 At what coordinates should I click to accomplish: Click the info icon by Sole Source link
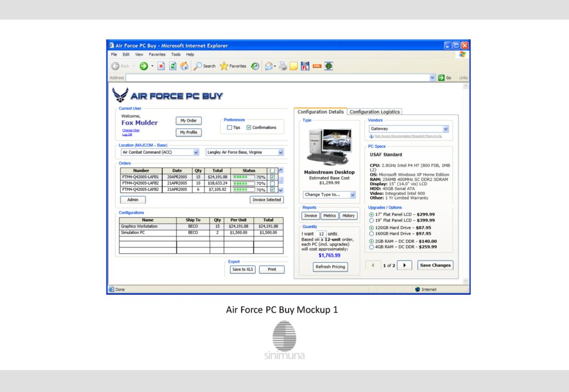[371, 137]
